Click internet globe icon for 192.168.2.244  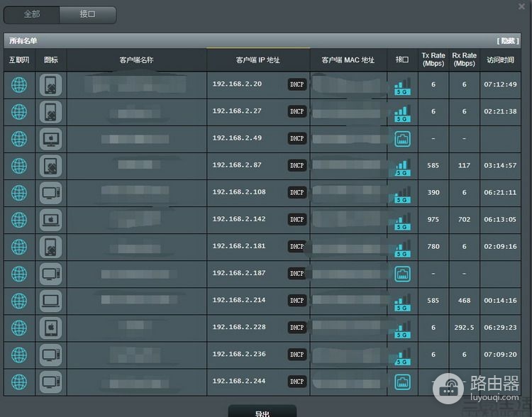pyautogui.click(x=19, y=382)
